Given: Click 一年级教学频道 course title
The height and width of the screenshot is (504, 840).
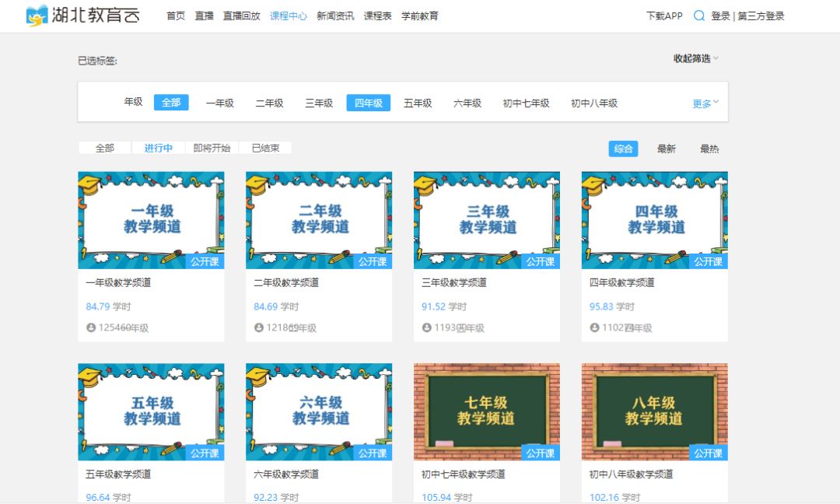Looking at the screenshot, I should click(118, 282).
